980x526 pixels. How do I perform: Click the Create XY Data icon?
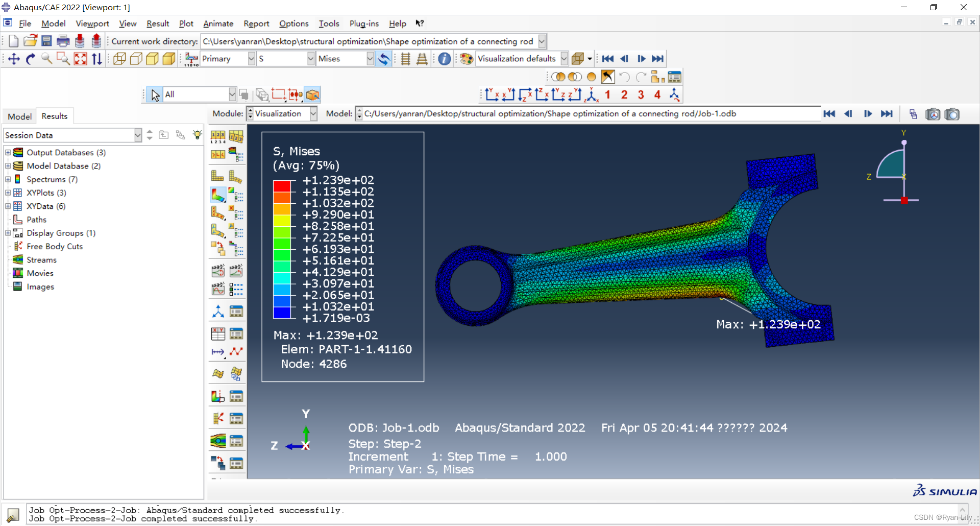point(218,334)
